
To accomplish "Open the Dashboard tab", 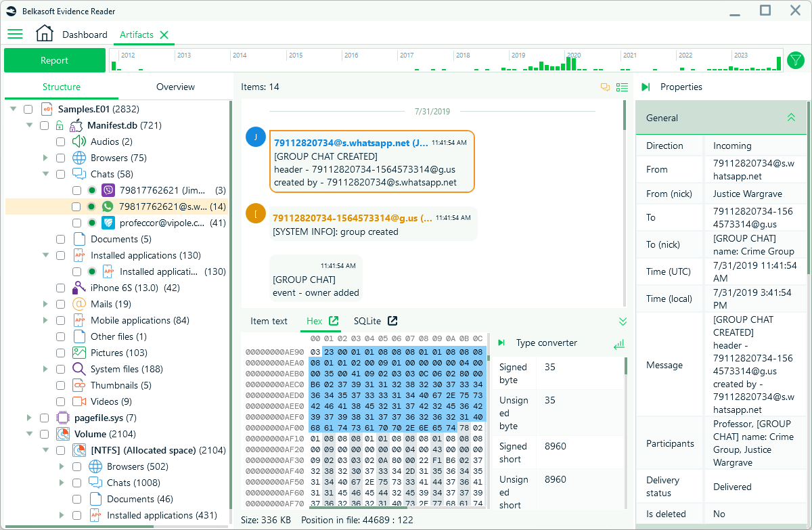I will [x=85, y=35].
